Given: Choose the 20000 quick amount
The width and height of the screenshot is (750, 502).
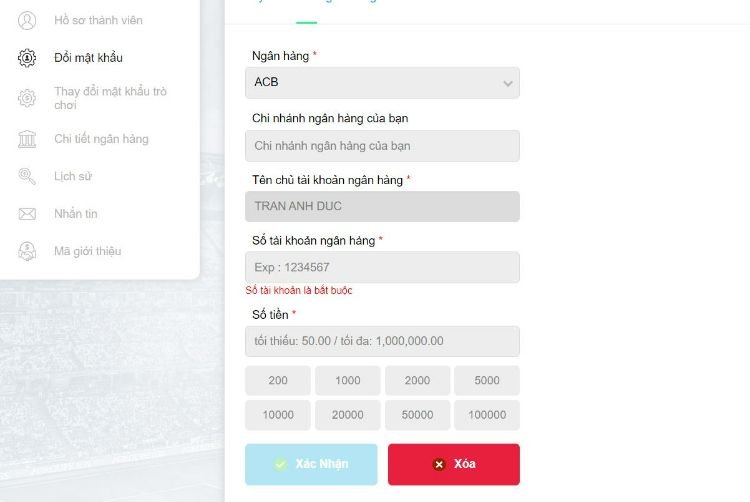Looking at the screenshot, I should pyautogui.click(x=348, y=415).
